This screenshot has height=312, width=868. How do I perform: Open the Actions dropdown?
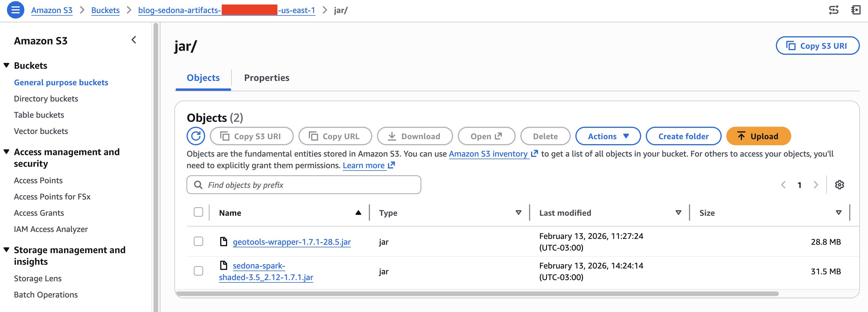[608, 136]
